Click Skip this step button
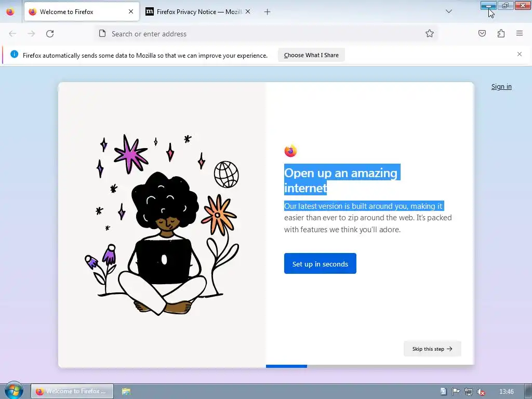Viewport: 532px width, 399px height. tap(432, 349)
